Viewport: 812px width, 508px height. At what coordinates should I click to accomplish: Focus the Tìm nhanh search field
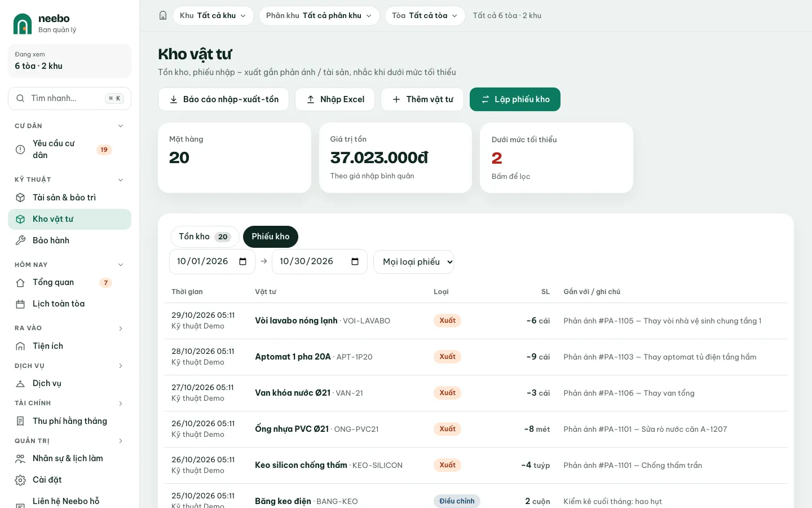(70, 98)
